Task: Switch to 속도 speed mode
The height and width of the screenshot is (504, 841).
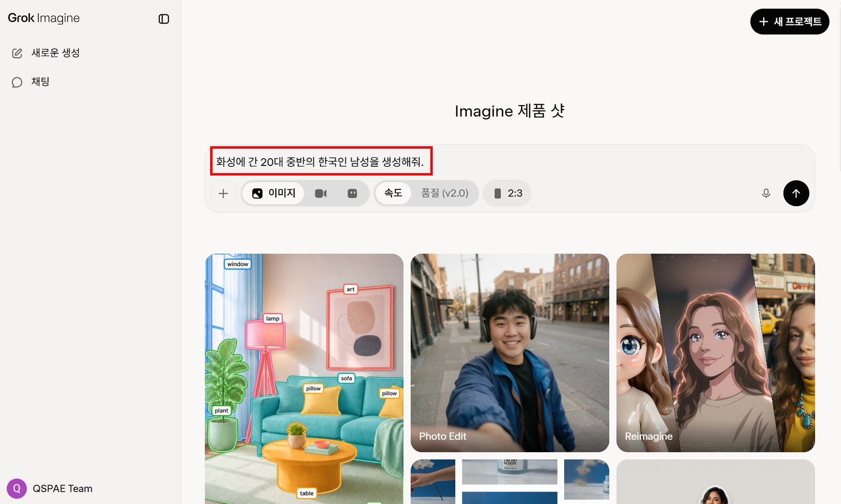Action: (393, 193)
